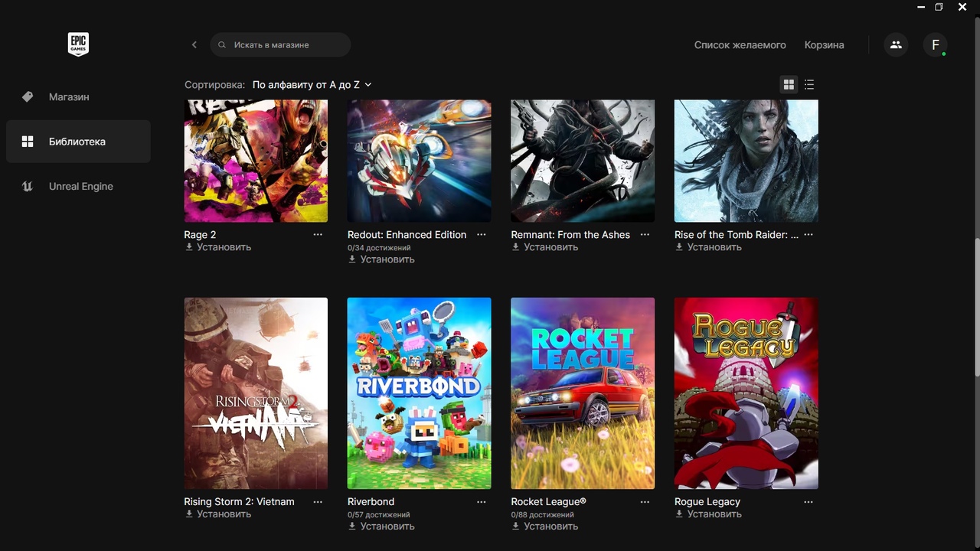
Task: Open Магазин in the sidebar
Action: (x=78, y=97)
